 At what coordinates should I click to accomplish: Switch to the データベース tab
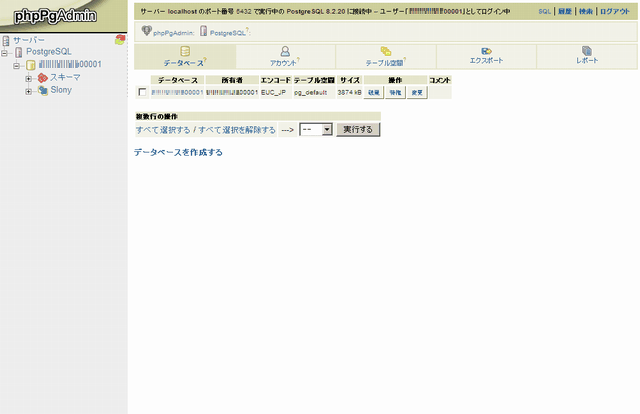click(x=185, y=57)
